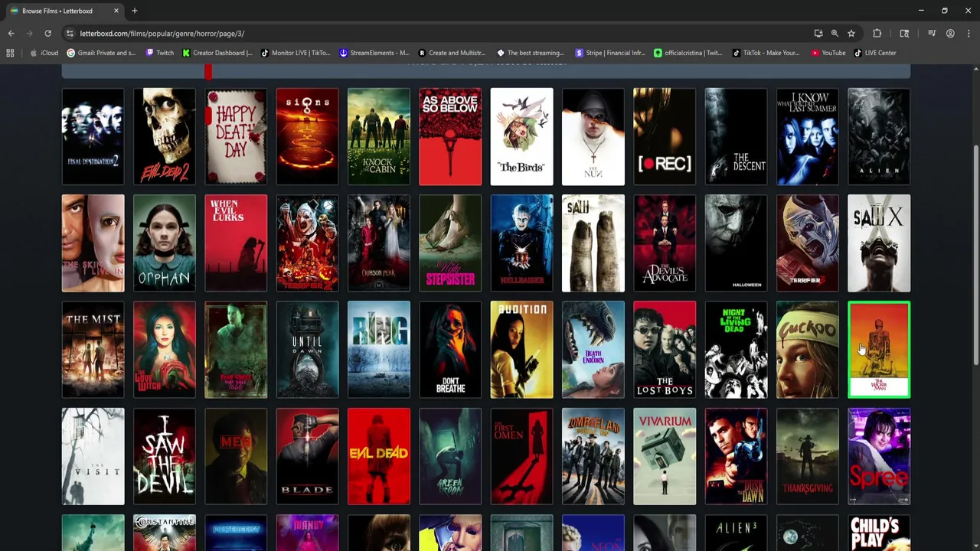Open The Devil's Advocate poster

coord(665,243)
